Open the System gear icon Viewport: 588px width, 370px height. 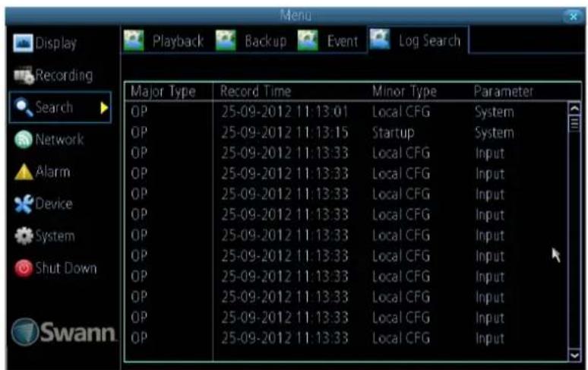click(24, 236)
